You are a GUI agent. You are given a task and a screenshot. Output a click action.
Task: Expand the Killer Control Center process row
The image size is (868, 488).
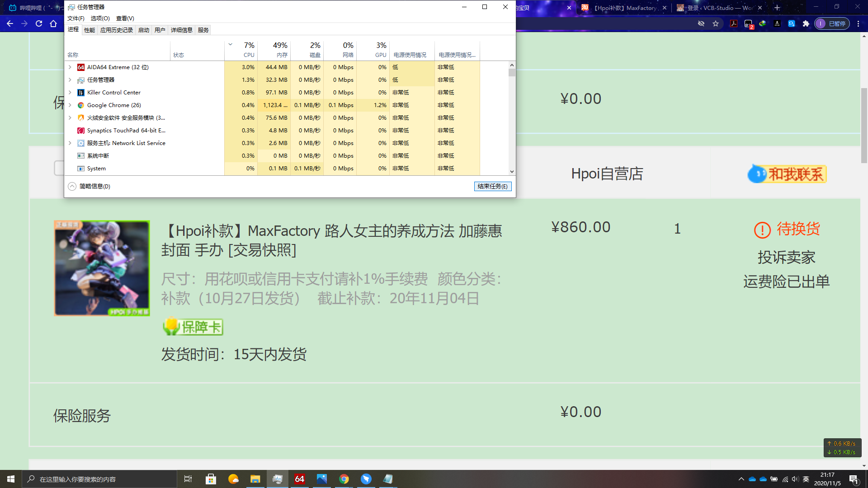click(x=70, y=93)
